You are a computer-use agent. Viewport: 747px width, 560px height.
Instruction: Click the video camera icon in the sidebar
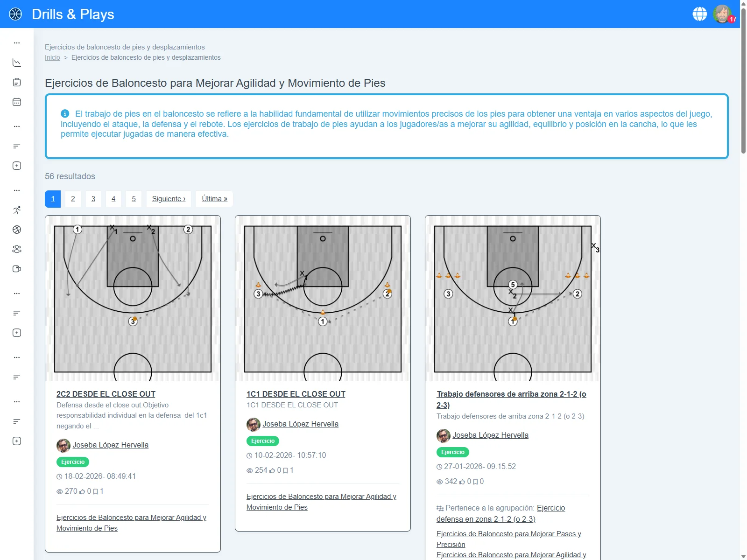[x=17, y=269]
